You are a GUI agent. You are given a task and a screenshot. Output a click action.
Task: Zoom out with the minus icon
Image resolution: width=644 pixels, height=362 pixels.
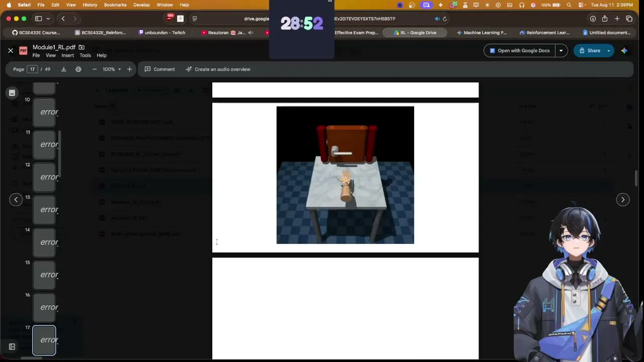[x=95, y=69]
